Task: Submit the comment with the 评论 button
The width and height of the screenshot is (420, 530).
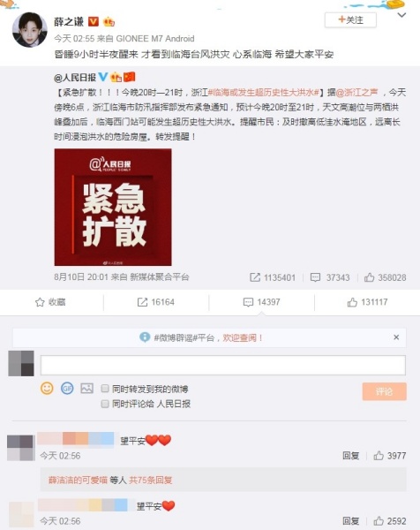Action: tap(384, 391)
